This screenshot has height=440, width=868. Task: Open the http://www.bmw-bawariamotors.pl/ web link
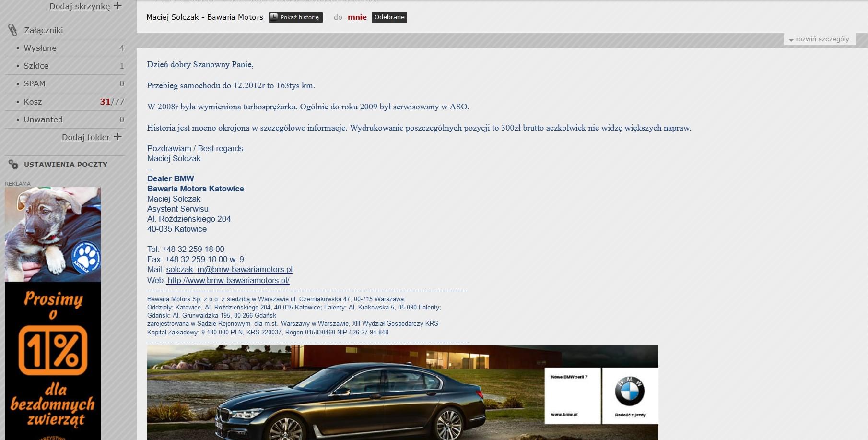pos(228,281)
